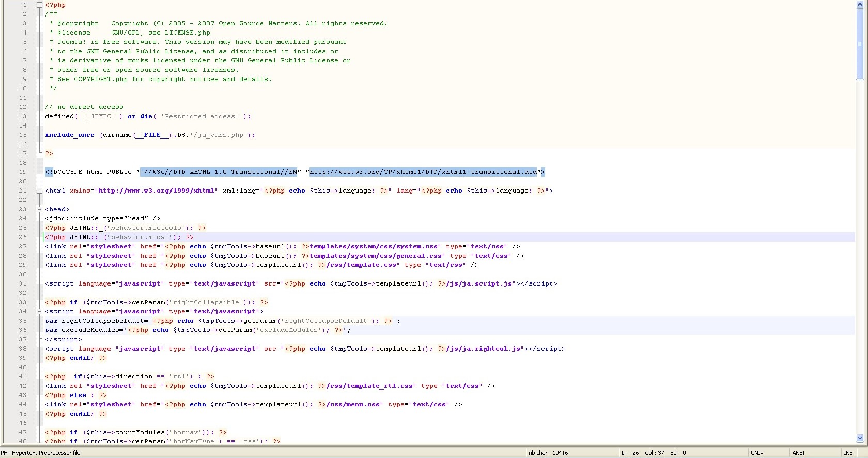This screenshot has height=458, width=868.
Task: Click the "__FILE__" constant on line 15
Action: pyautogui.click(x=152, y=135)
